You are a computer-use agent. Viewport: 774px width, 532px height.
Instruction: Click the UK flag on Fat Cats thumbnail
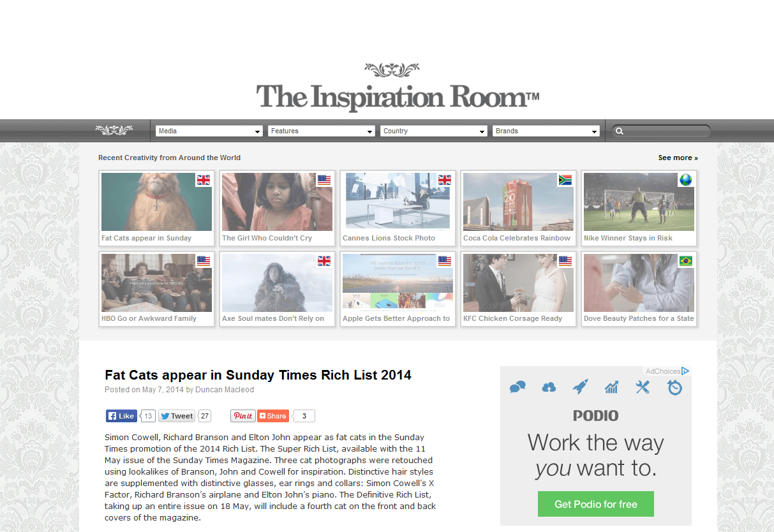[x=203, y=180]
